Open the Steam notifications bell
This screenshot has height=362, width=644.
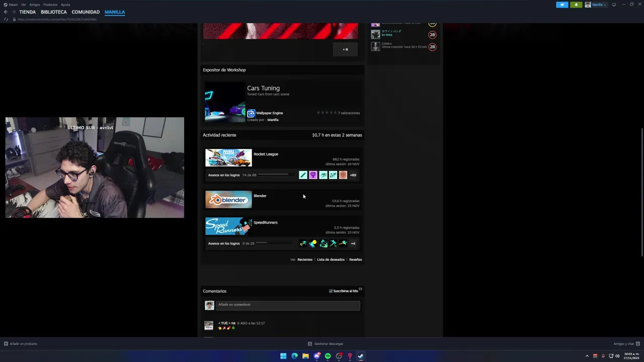[x=576, y=5]
